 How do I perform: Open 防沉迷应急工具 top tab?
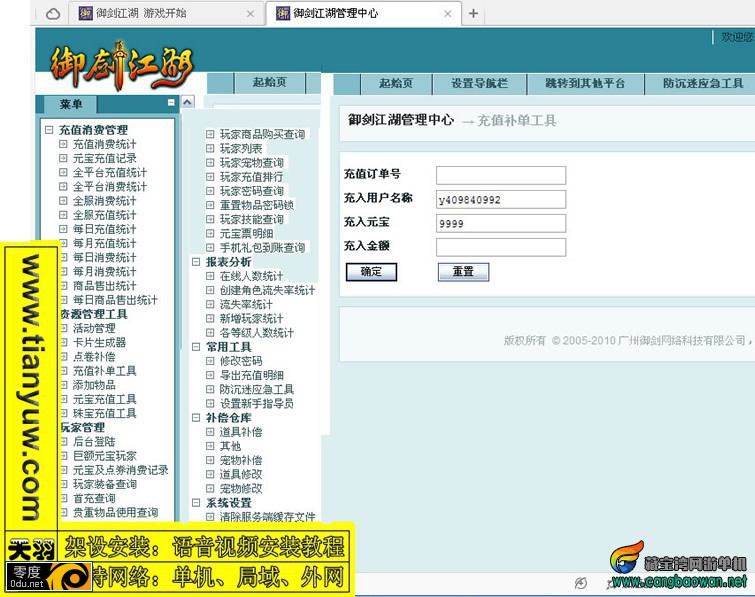coord(703,84)
